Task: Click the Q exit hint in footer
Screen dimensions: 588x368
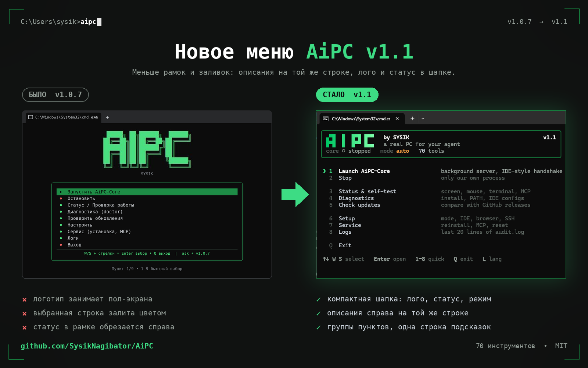Action: 463,259
